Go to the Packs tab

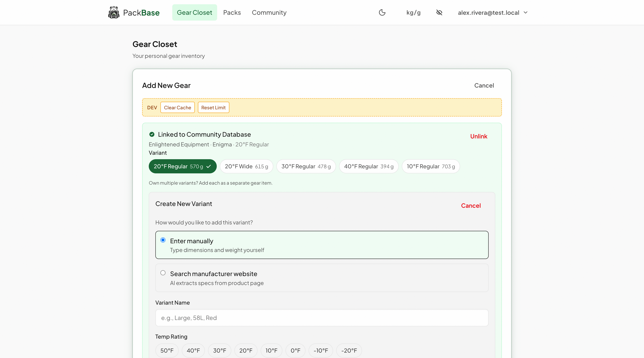tap(232, 12)
